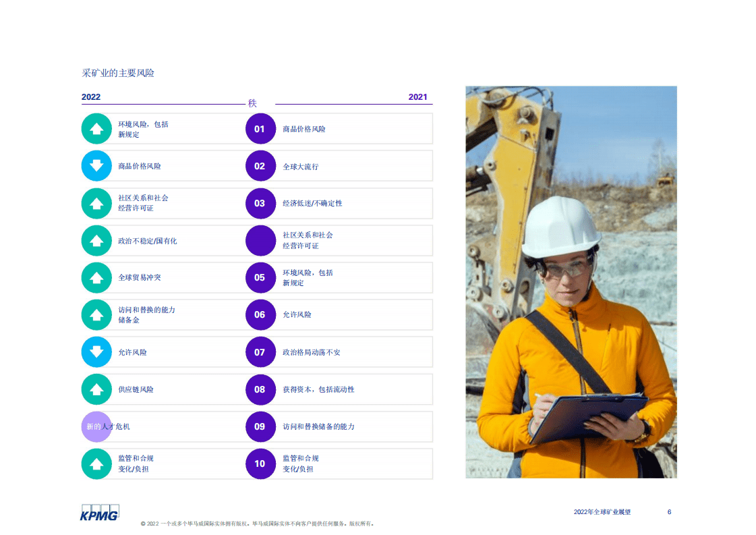Image resolution: width=756 pixels, height=535 pixels.
Task: Click the 2022年全球矿业展望 footer text
Action: pos(602,512)
